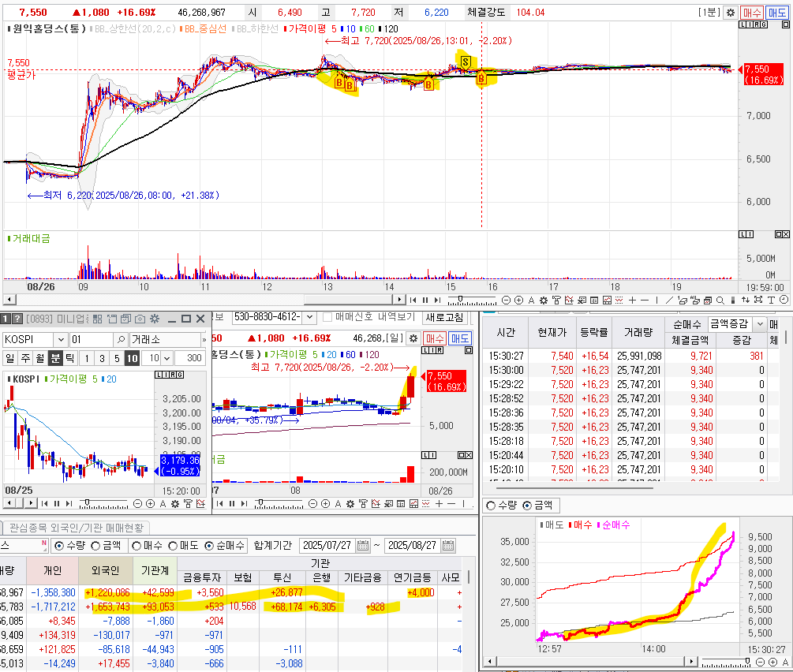793x672 pixels.
Task: Select the horizontal line drawing tool
Action: (x=645, y=300)
